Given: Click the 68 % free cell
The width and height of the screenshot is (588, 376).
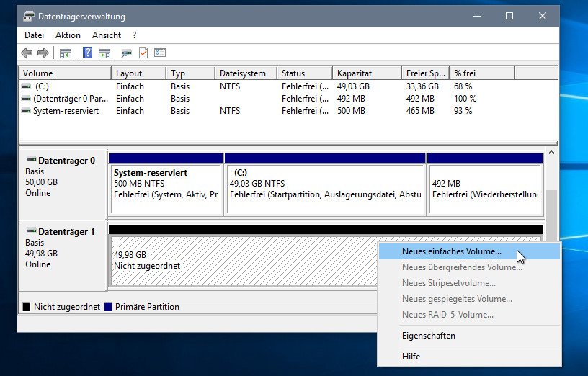Looking at the screenshot, I should [x=463, y=86].
